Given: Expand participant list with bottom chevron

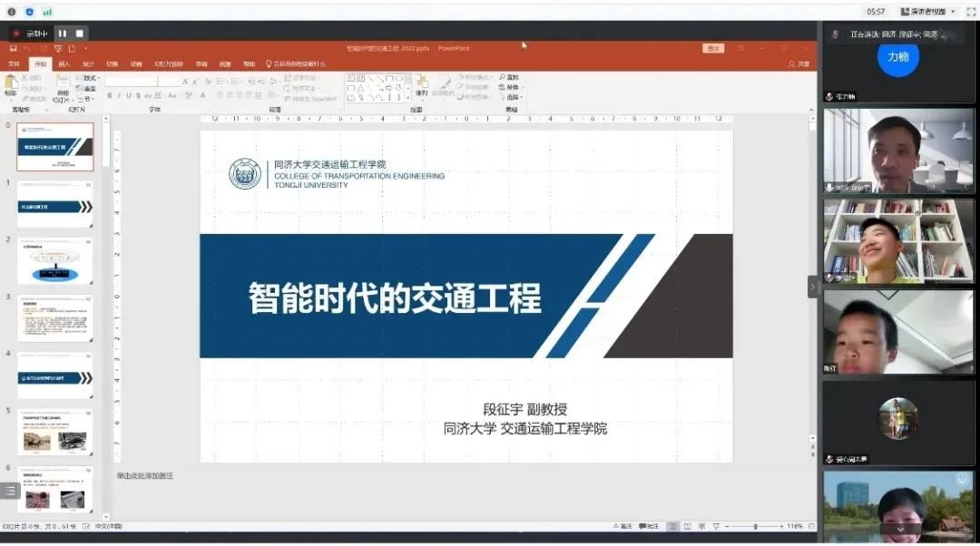Looking at the screenshot, I should (900, 528).
